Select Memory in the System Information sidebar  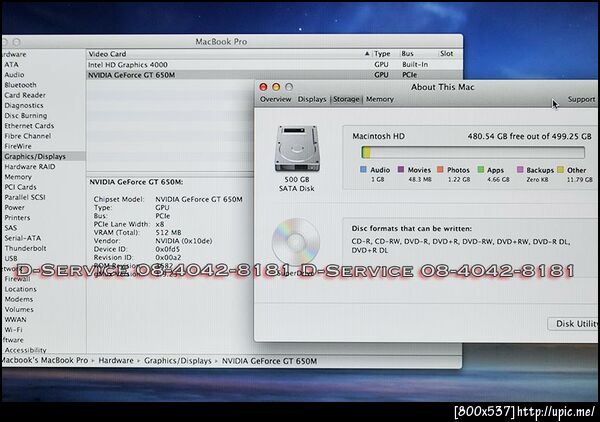pyautogui.click(x=18, y=177)
